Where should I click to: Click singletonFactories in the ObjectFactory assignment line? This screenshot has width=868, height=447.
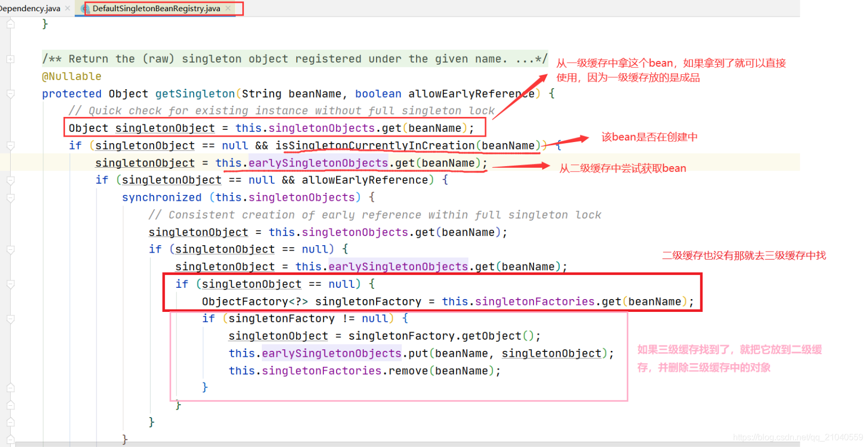coord(535,301)
